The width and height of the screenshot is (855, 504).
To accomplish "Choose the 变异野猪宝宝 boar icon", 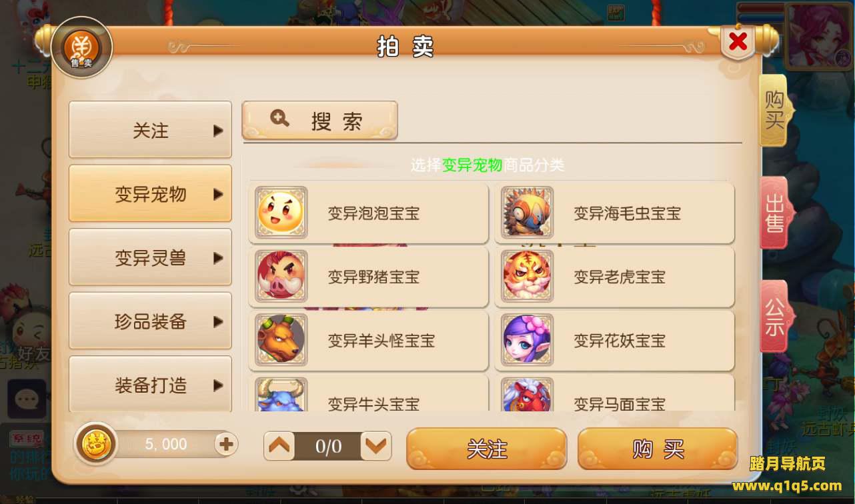I will [x=281, y=276].
